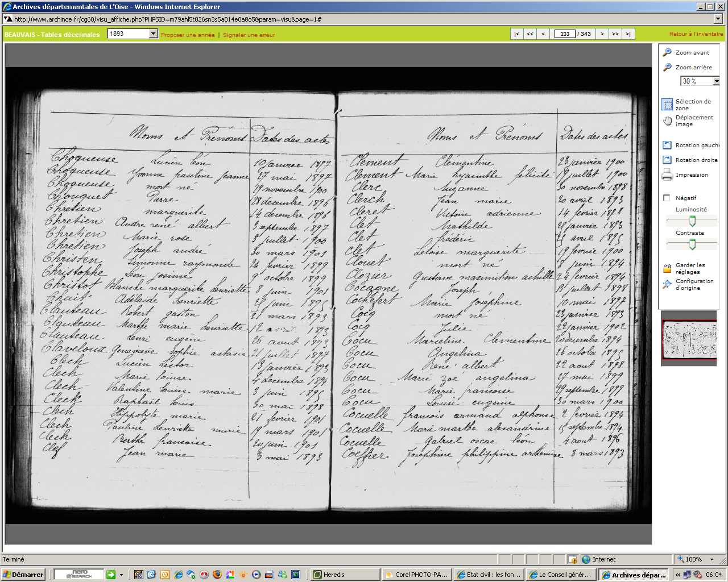Rotate image left with Rotation gauche
This screenshot has height=582, width=728.
coord(667,145)
